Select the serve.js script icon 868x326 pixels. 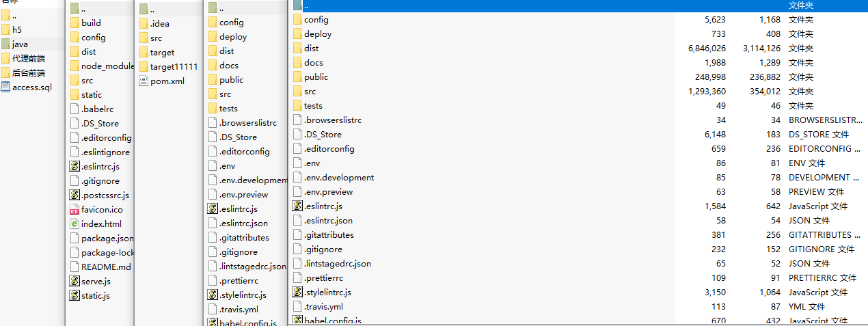tap(74, 282)
